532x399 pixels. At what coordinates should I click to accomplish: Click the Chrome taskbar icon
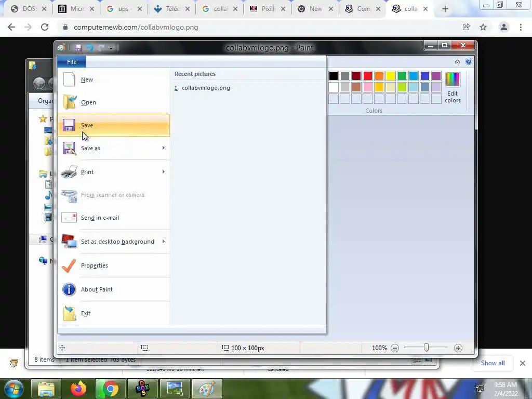click(110, 389)
